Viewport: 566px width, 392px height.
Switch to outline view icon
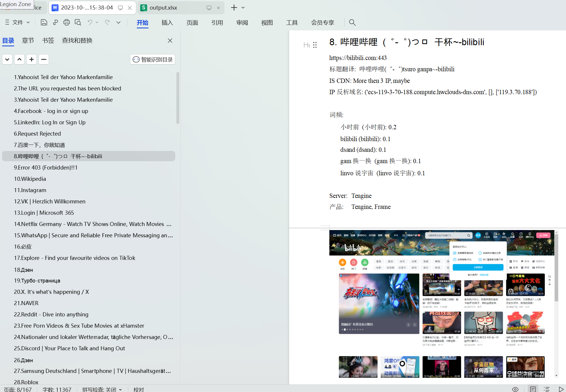coord(547,389)
